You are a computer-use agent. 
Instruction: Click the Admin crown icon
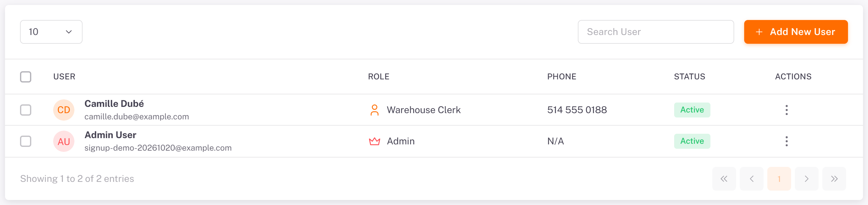374,141
